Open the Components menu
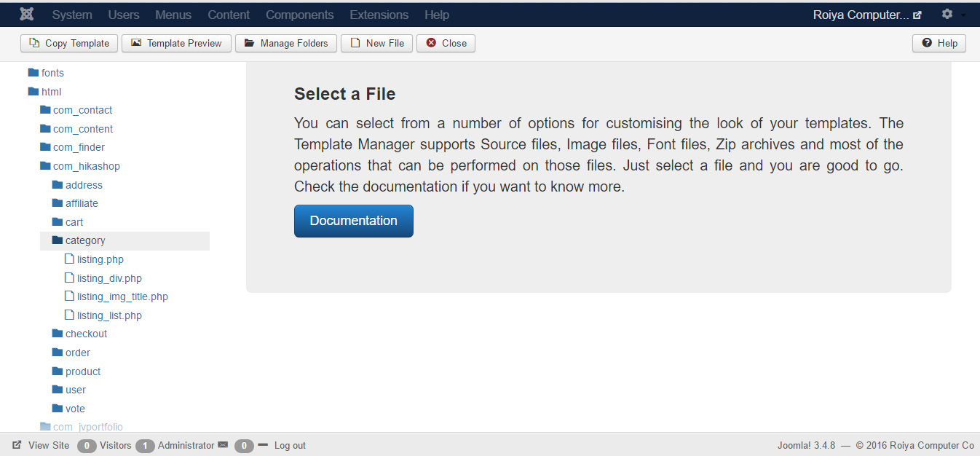 299,15
